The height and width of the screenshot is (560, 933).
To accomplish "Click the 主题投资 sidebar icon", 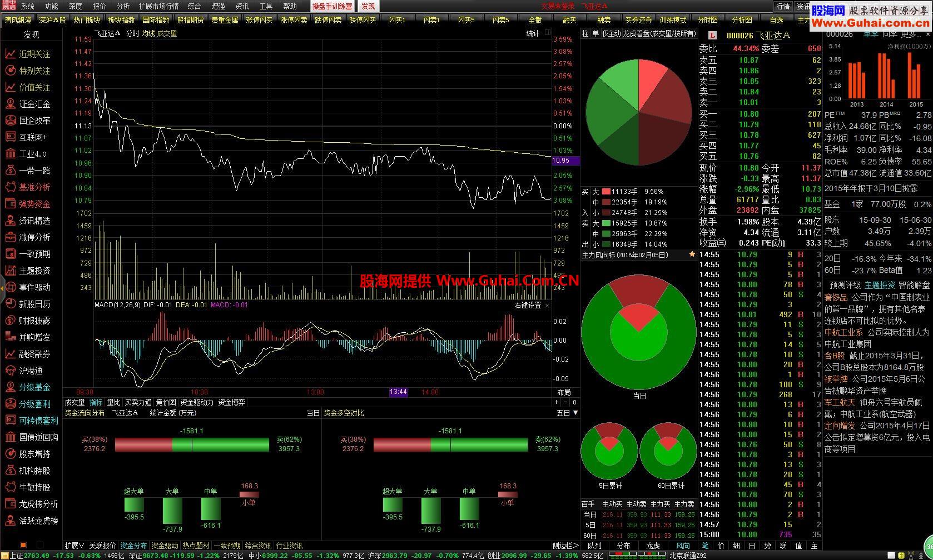I will (10, 271).
